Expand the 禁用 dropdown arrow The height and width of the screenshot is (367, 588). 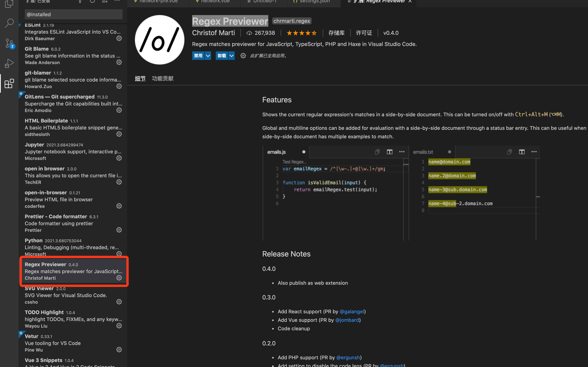coord(208,56)
